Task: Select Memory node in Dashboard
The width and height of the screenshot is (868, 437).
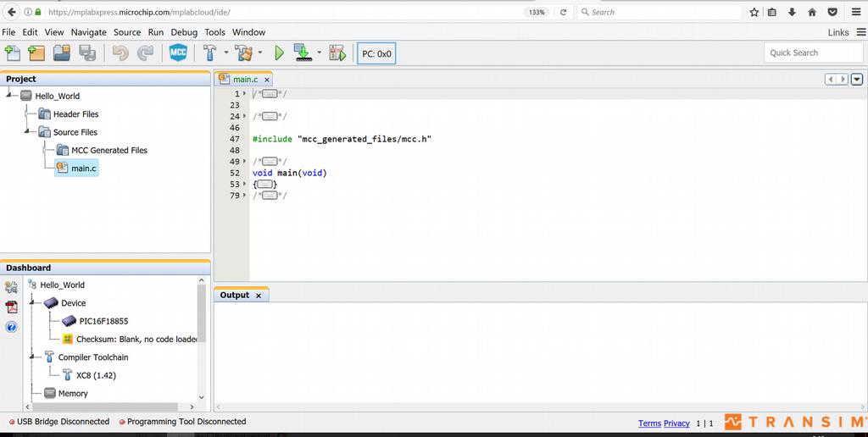Action: (73, 393)
